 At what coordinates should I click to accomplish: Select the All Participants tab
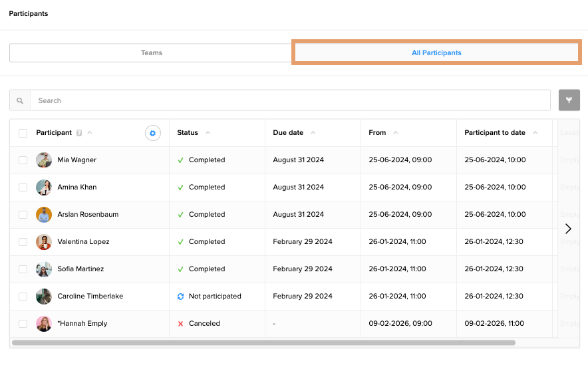coord(436,53)
